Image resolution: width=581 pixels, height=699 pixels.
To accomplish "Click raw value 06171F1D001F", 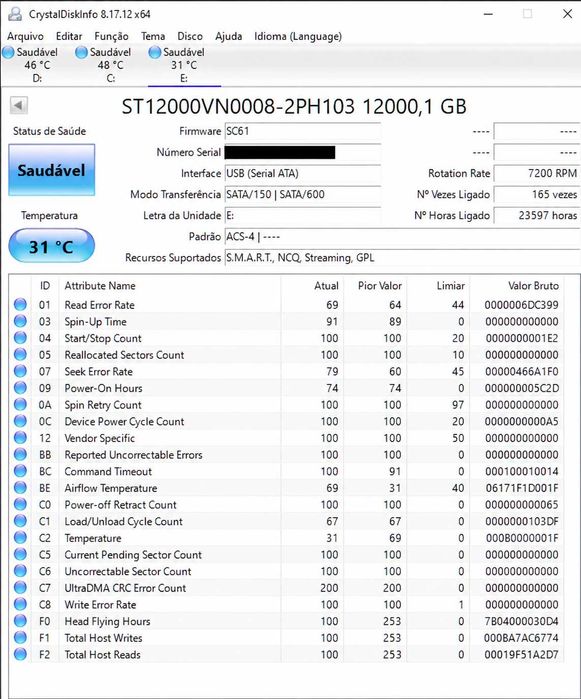I will point(522,488).
